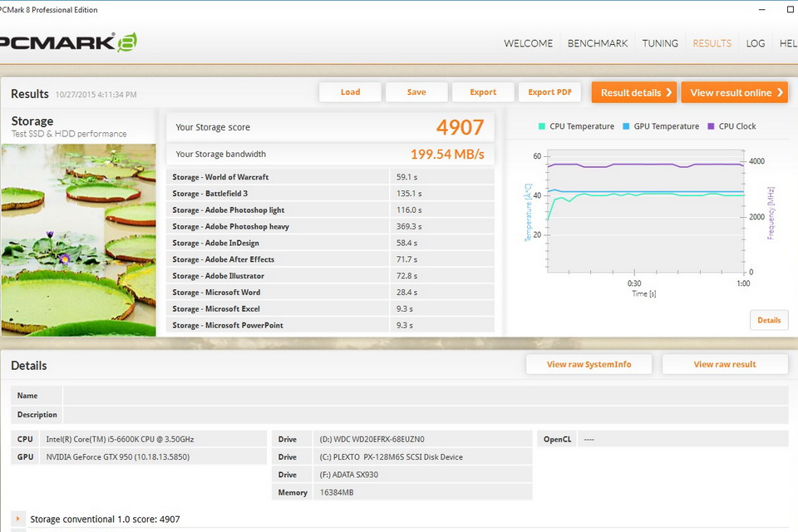Go to the TUNING tab

pyautogui.click(x=660, y=43)
